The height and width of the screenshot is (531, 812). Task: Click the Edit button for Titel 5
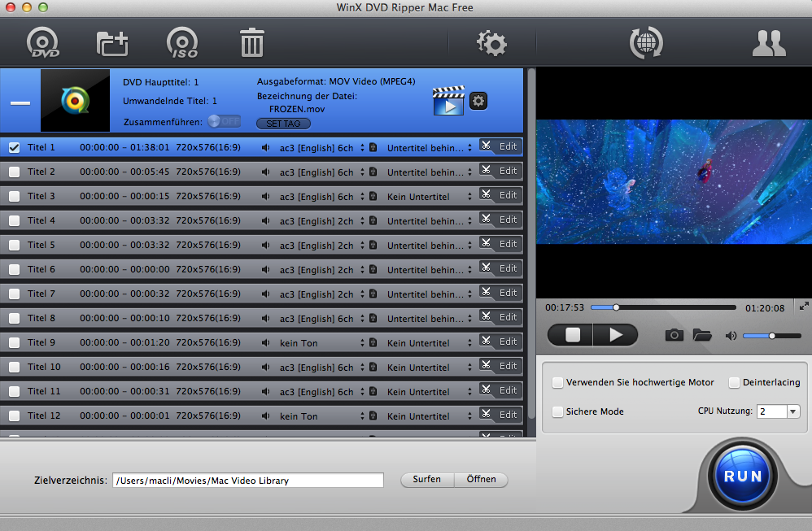coord(500,244)
